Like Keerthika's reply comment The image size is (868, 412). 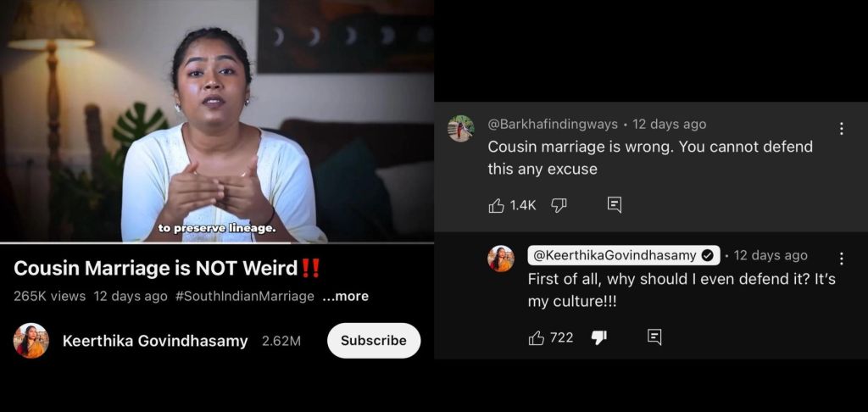pyautogui.click(x=537, y=337)
